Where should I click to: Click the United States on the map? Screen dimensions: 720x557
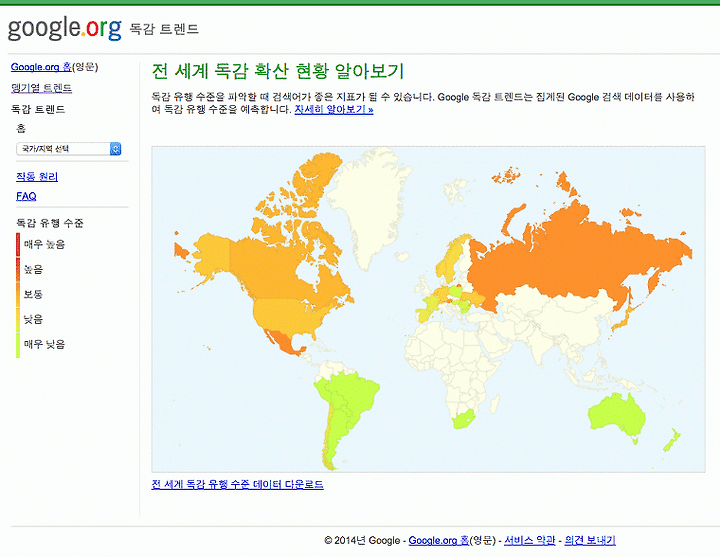(x=285, y=317)
